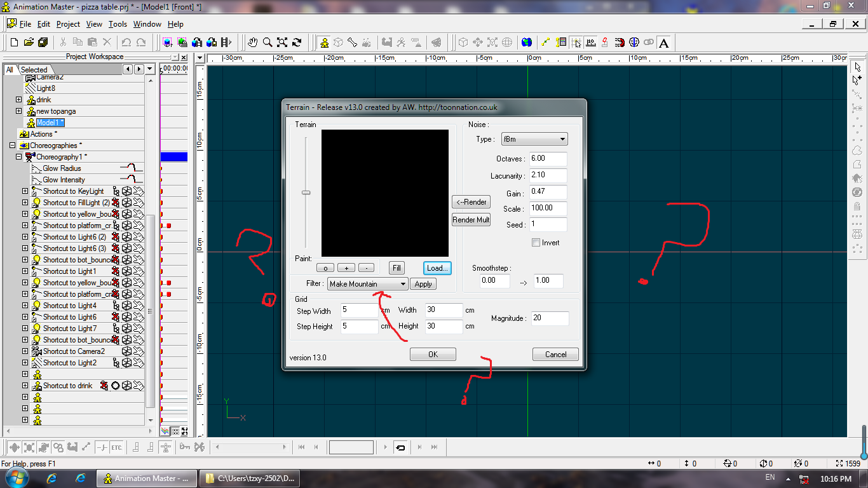Toggle the magnet mode icon
The height and width of the screenshot is (488, 868).
point(620,43)
